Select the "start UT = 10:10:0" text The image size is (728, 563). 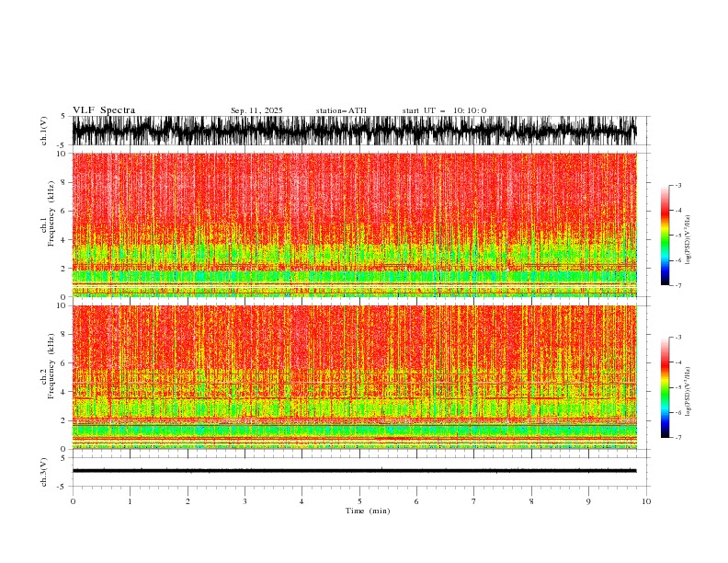point(444,110)
